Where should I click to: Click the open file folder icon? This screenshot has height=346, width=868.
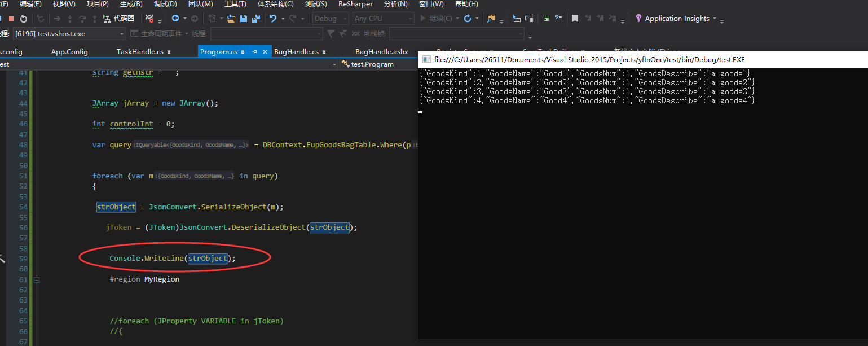pos(231,19)
